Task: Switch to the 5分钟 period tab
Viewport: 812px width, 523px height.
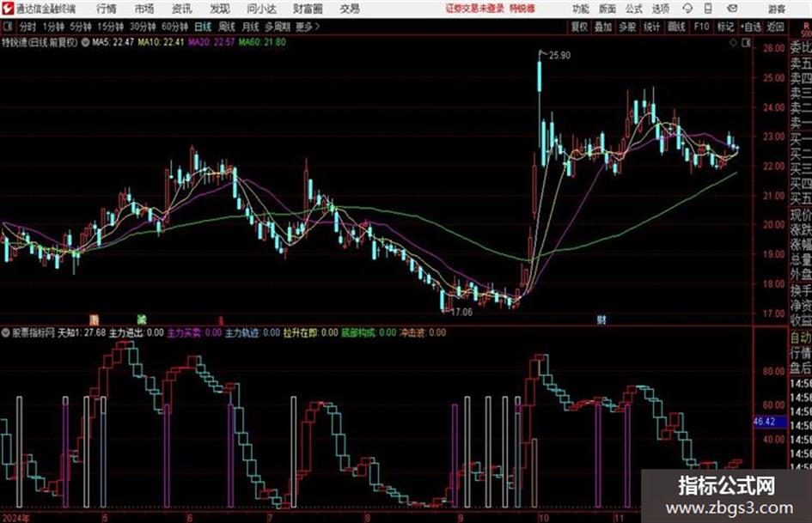Action: pyautogui.click(x=81, y=27)
